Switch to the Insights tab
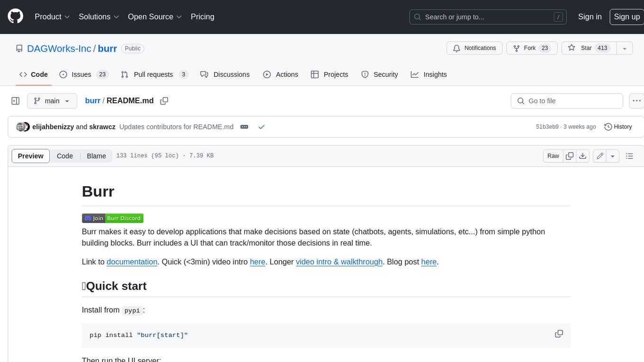The image size is (644, 362). [429, 74]
